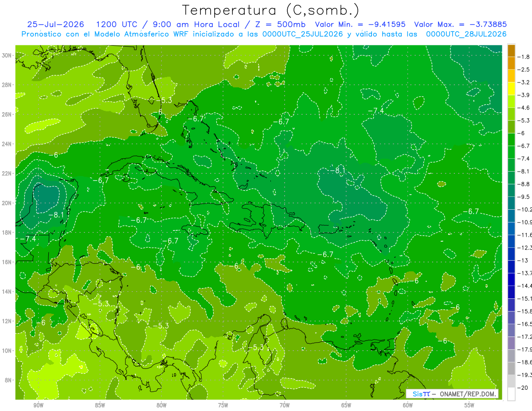Click the initialization time "0000UTC_25JUL2026"
The width and height of the screenshot is (532, 411).
pyautogui.click(x=303, y=34)
